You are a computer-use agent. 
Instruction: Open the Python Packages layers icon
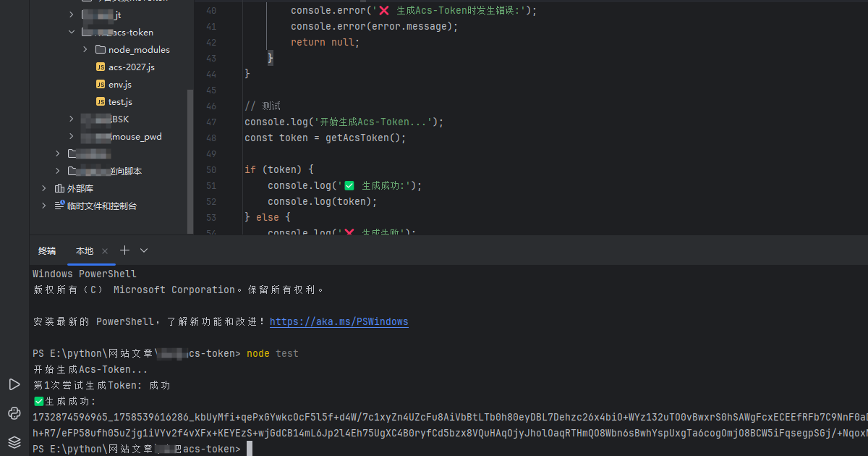coord(14,442)
